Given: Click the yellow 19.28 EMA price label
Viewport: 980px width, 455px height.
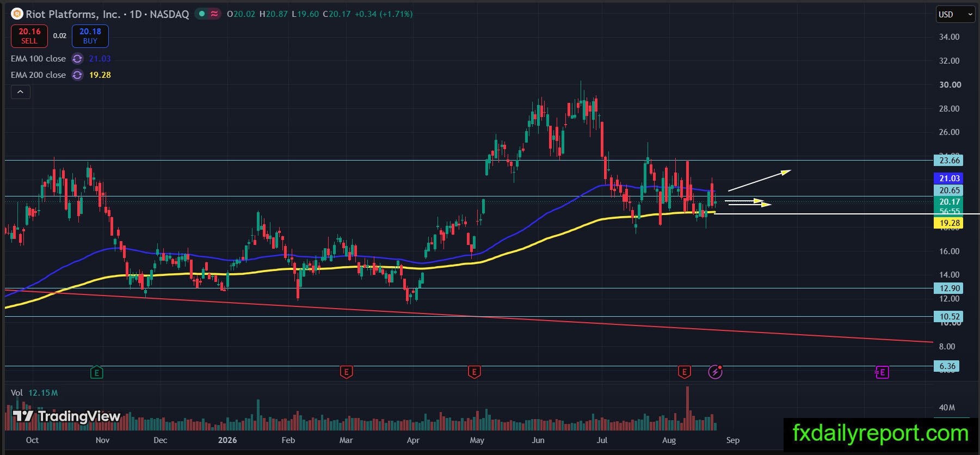Looking at the screenshot, I should [950, 223].
